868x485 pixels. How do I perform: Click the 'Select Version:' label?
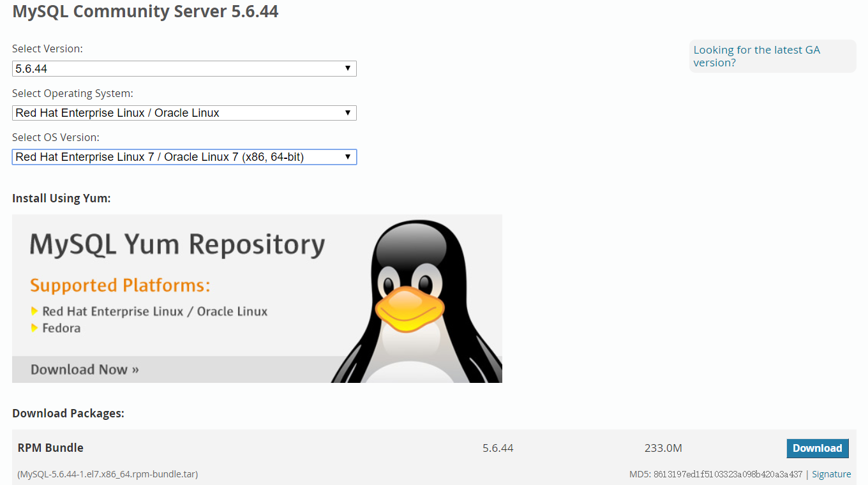tap(47, 48)
